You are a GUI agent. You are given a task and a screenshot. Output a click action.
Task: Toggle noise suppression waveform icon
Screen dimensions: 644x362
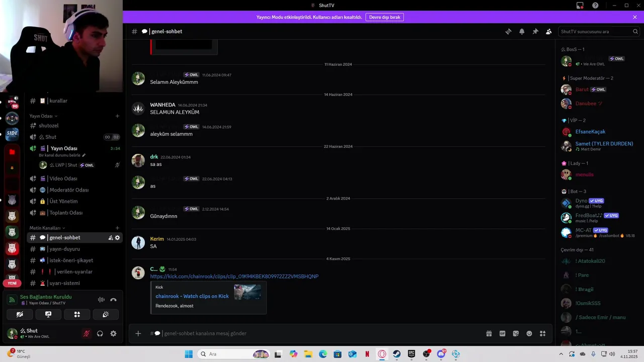pos(101,300)
